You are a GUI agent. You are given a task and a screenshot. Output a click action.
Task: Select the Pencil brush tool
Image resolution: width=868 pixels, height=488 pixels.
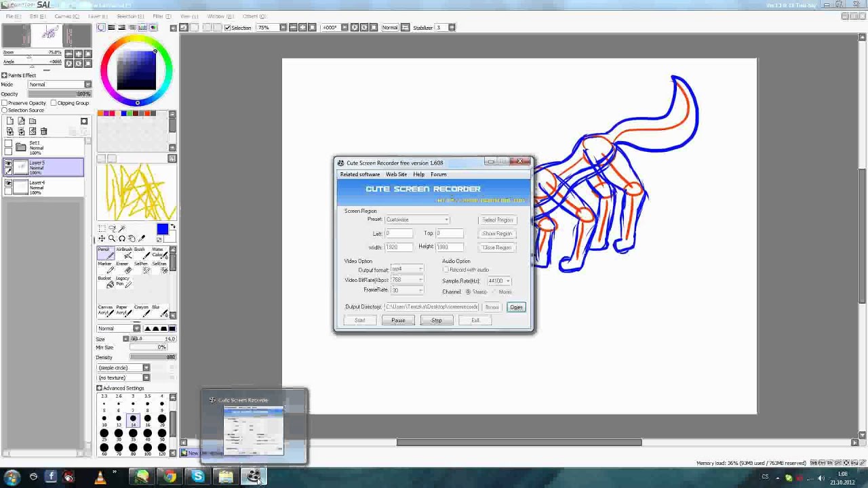click(x=106, y=253)
